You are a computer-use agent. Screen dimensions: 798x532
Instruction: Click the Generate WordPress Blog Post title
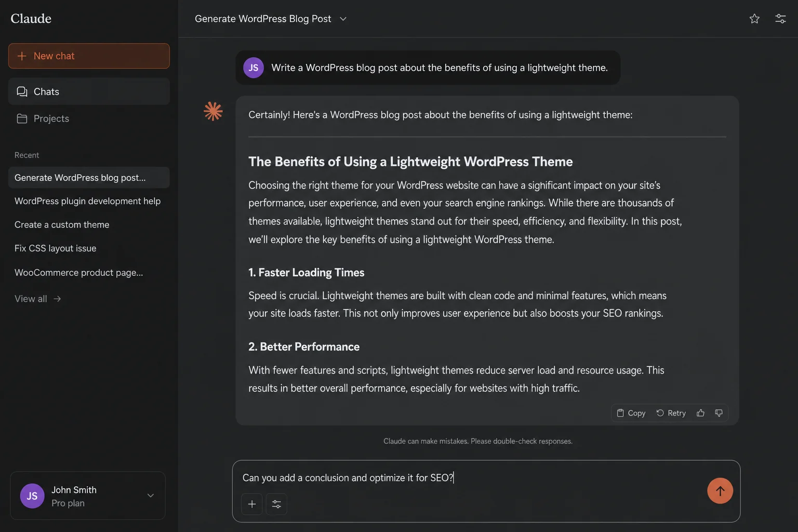pyautogui.click(x=263, y=19)
